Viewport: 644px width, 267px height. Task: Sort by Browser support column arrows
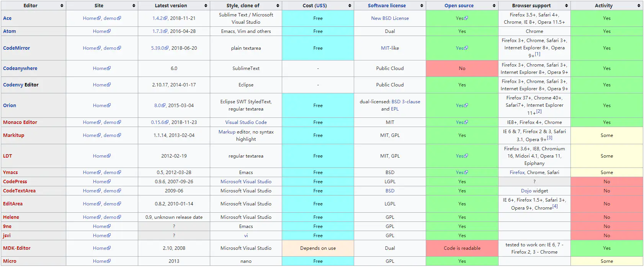coord(566,6)
